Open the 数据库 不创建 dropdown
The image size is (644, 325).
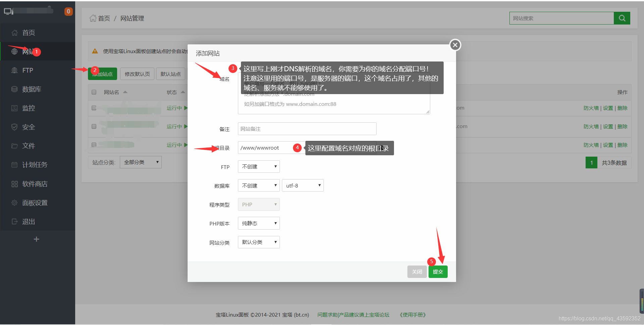tap(259, 186)
